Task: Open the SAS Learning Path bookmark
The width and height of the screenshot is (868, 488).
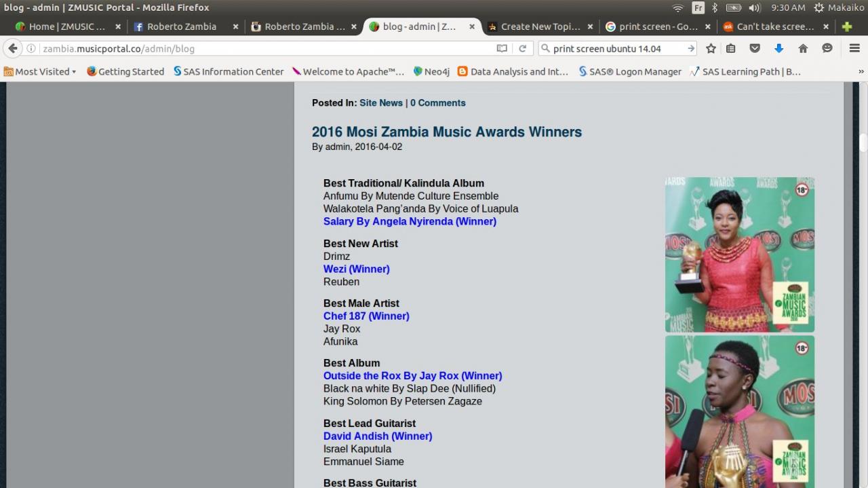Action: pyautogui.click(x=745, y=71)
